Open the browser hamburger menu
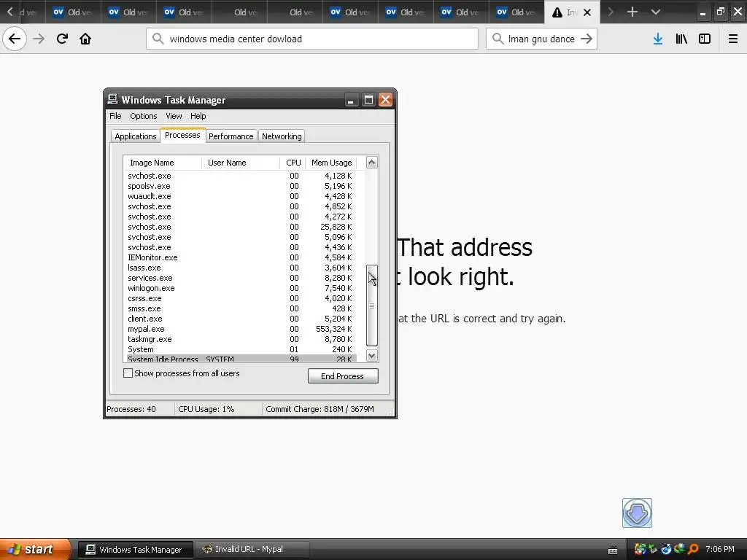This screenshot has height=560, width=747. pyautogui.click(x=733, y=39)
